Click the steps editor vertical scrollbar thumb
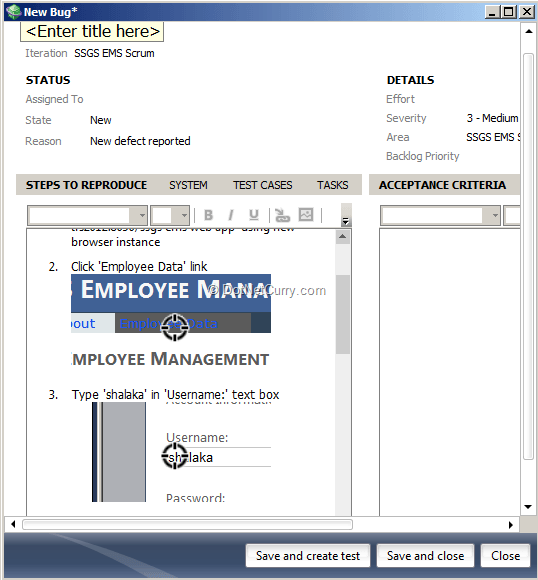Screen dimensions: 538x580 pos(343,314)
